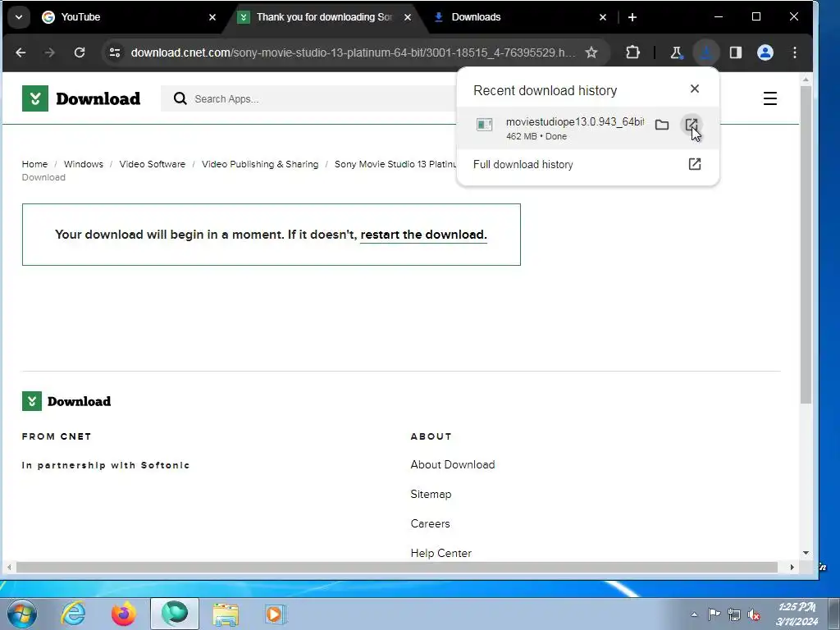Click the muted volume tray icon
This screenshot has width=840, height=630.
[755, 614]
